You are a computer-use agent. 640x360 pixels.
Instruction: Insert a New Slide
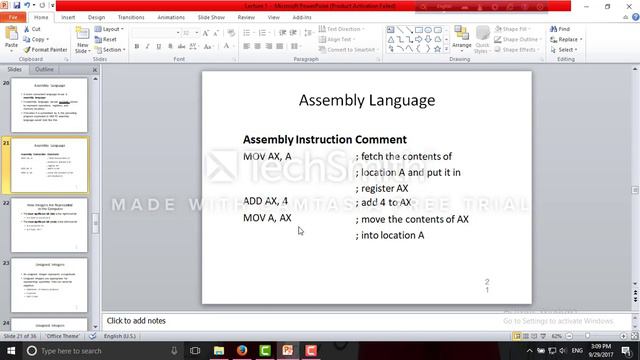[x=82, y=40]
